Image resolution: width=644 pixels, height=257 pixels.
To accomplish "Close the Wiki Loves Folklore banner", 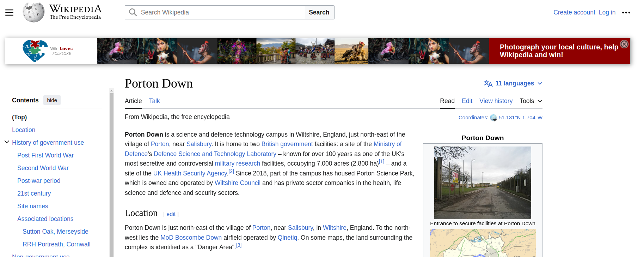I will point(624,44).
